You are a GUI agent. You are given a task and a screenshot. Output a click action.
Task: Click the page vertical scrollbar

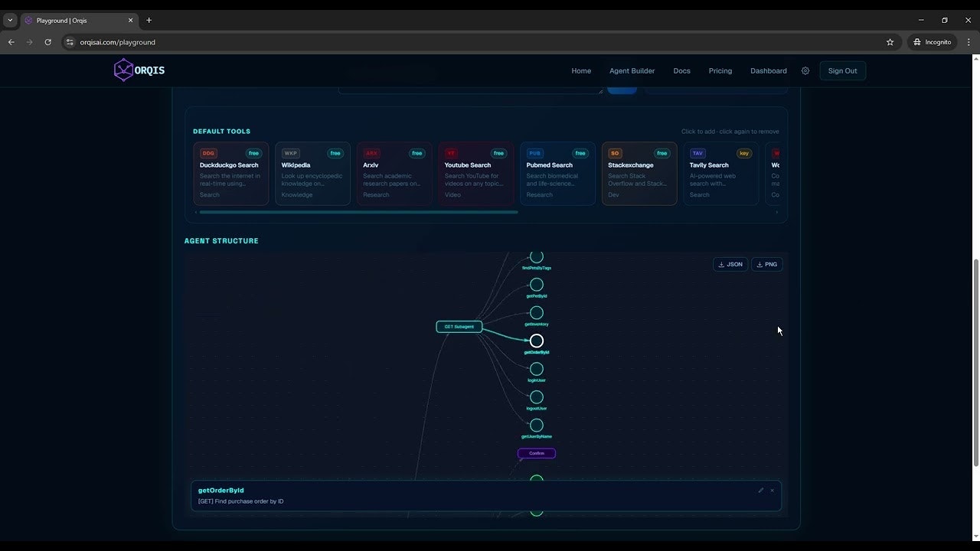tap(975, 362)
